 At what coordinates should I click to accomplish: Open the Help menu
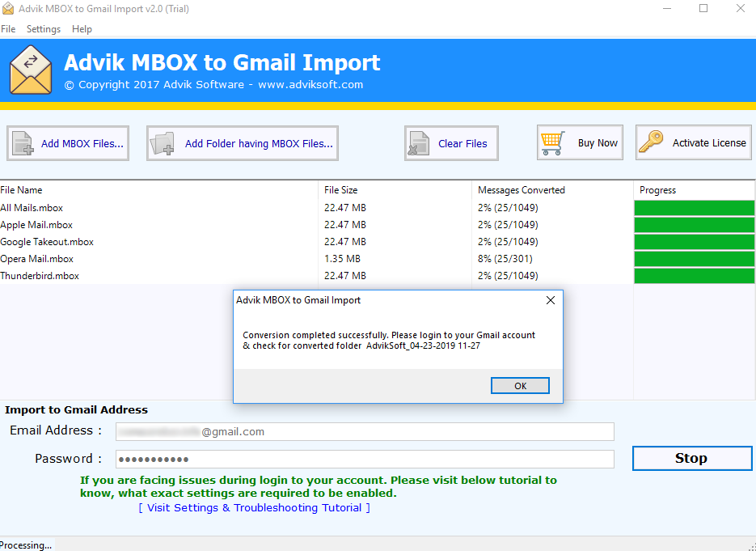(x=82, y=29)
